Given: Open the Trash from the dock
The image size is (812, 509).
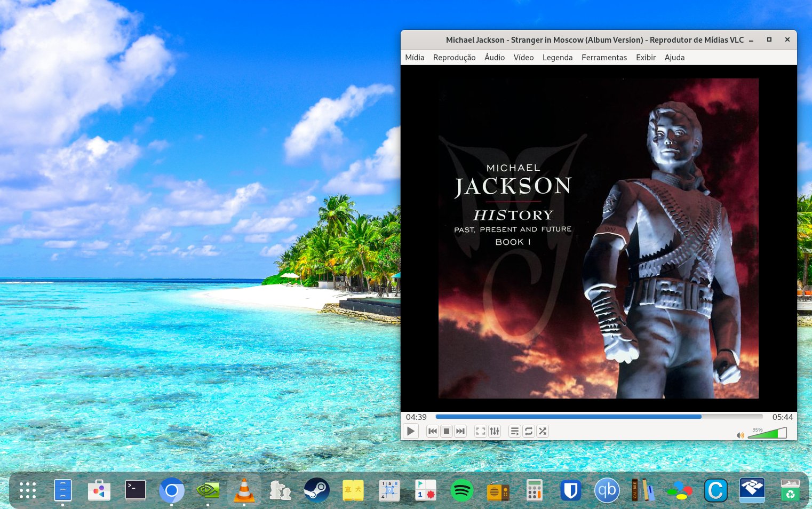Looking at the screenshot, I should click(x=790, y=490).
